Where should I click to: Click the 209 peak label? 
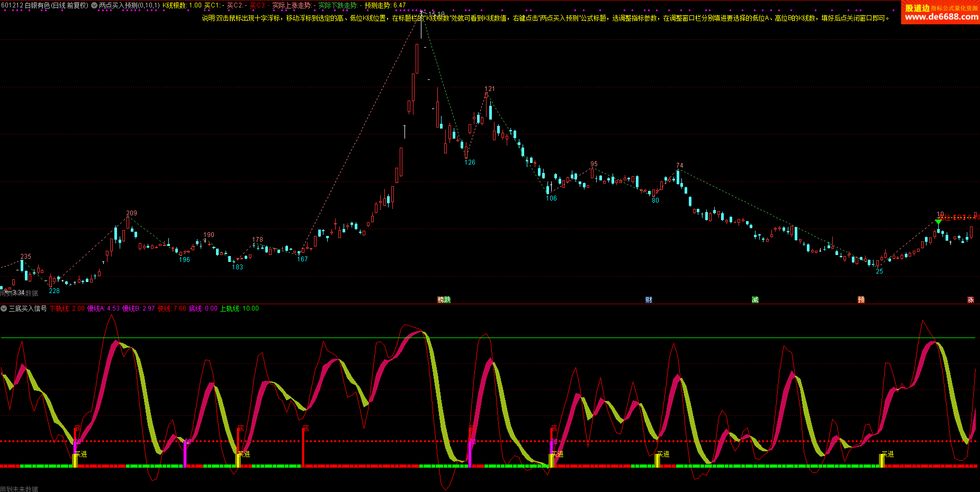(x=131, y=213)
